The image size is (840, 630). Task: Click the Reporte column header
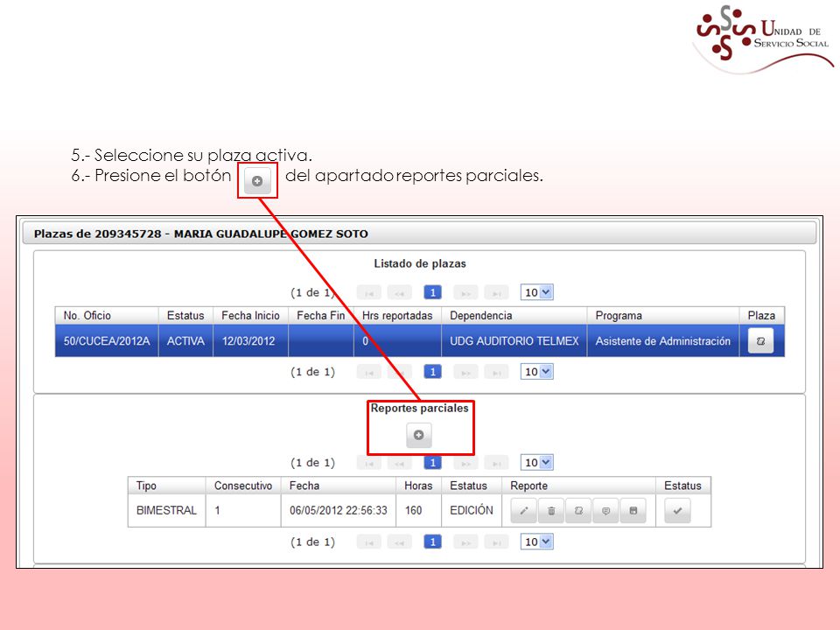pos(578,486)
